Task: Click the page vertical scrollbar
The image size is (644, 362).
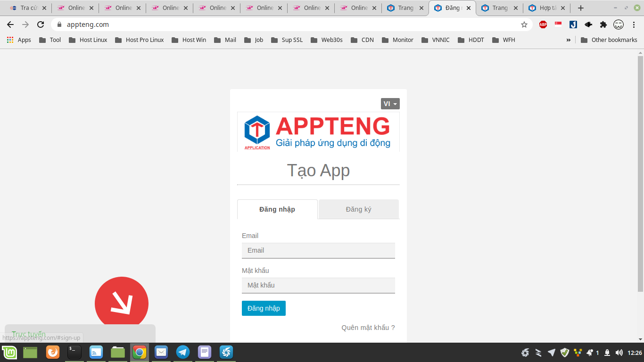Action: 640,174
